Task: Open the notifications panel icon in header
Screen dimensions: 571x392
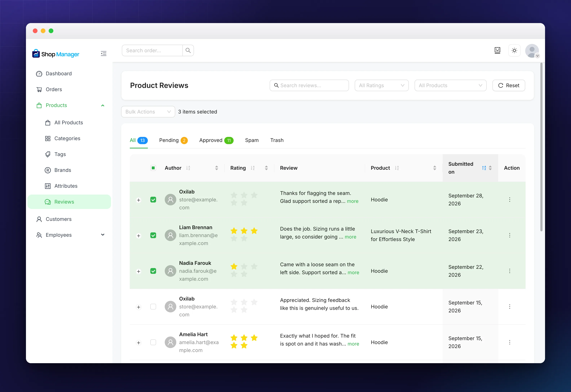Action: 497,51
